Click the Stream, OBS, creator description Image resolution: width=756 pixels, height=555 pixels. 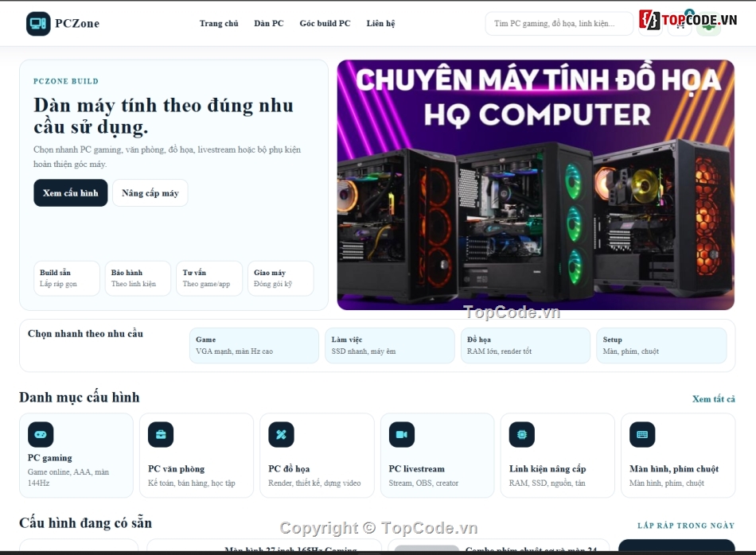tap(423, 483)
